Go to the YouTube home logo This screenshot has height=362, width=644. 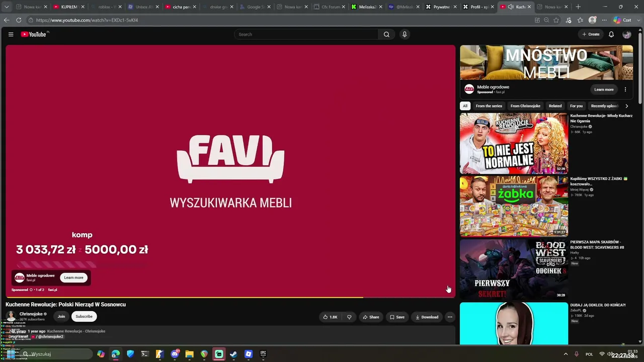coord(35,34)
